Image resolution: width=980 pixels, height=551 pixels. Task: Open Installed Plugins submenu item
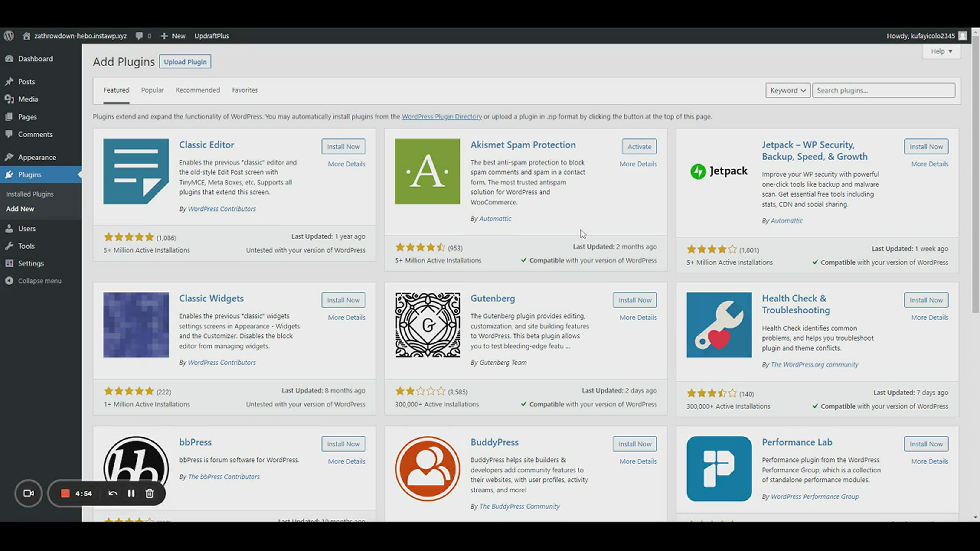pos(30,194)
